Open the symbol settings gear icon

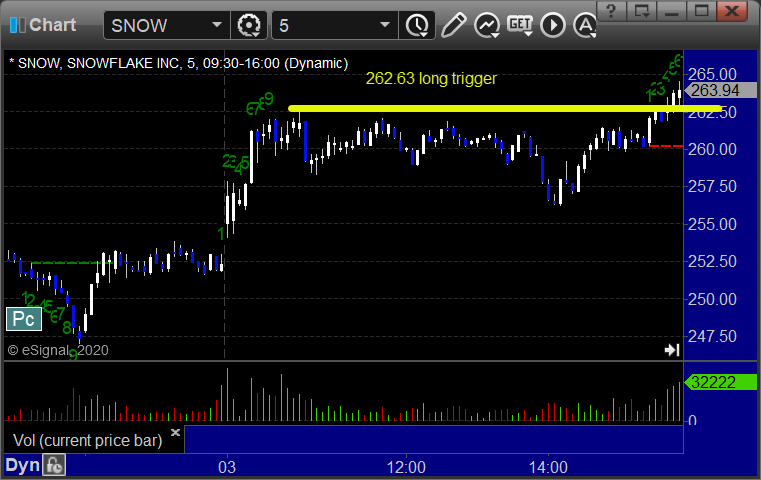[248, 25]
